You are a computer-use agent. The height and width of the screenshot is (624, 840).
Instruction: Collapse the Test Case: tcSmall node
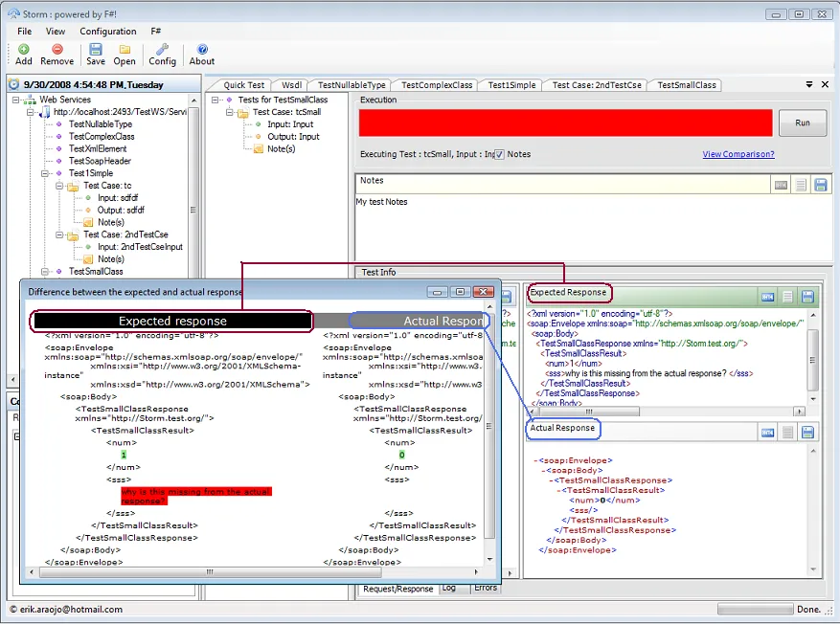[230, 112]
